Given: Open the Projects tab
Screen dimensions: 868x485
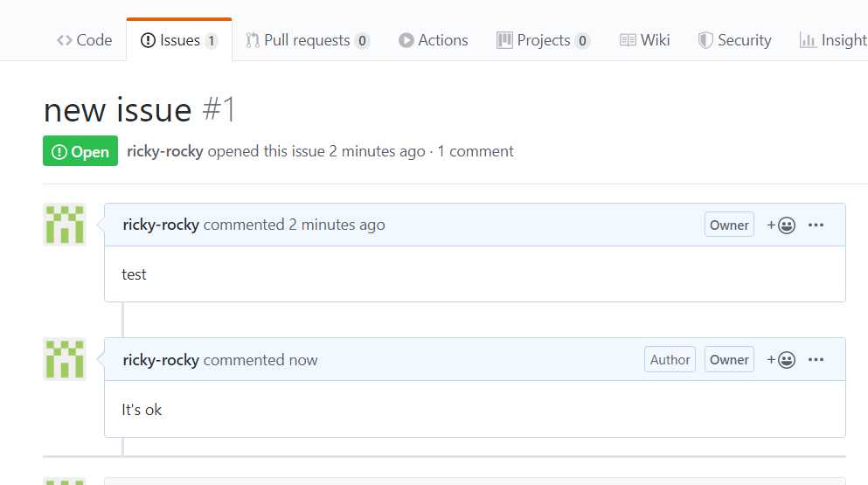Looking at the screenshot, I should click(x=543, y=40).
